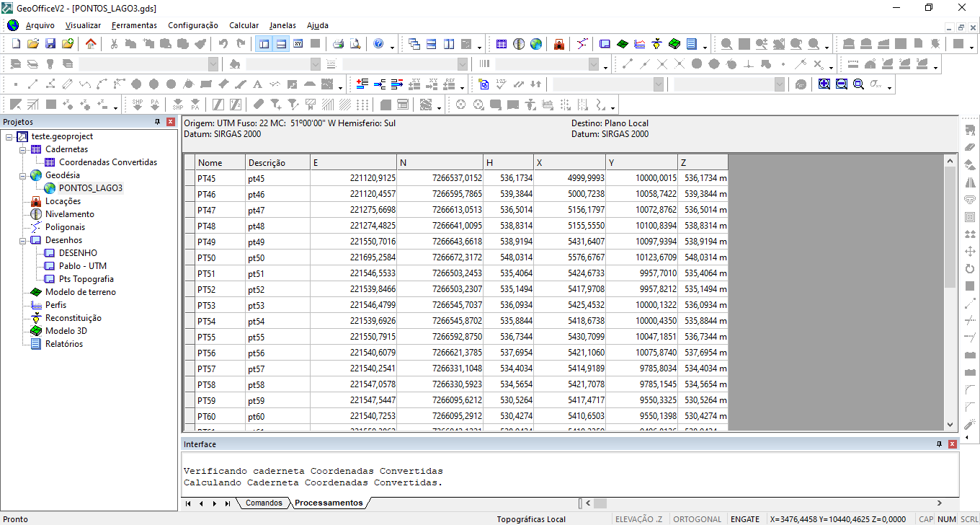Click the table vertical scrollbar down arrow
Image resolution: width=980 pixels, height=525 pixels.
coord(950,425)
